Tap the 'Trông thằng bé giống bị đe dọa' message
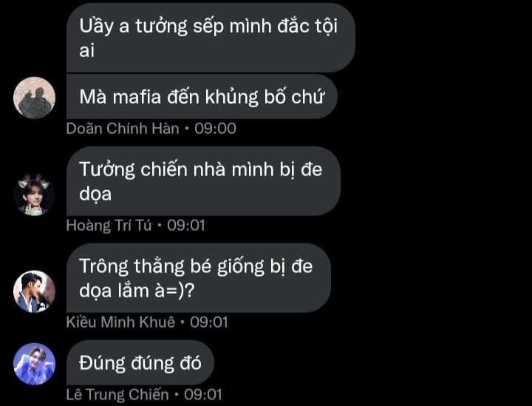 pos(199,278)
